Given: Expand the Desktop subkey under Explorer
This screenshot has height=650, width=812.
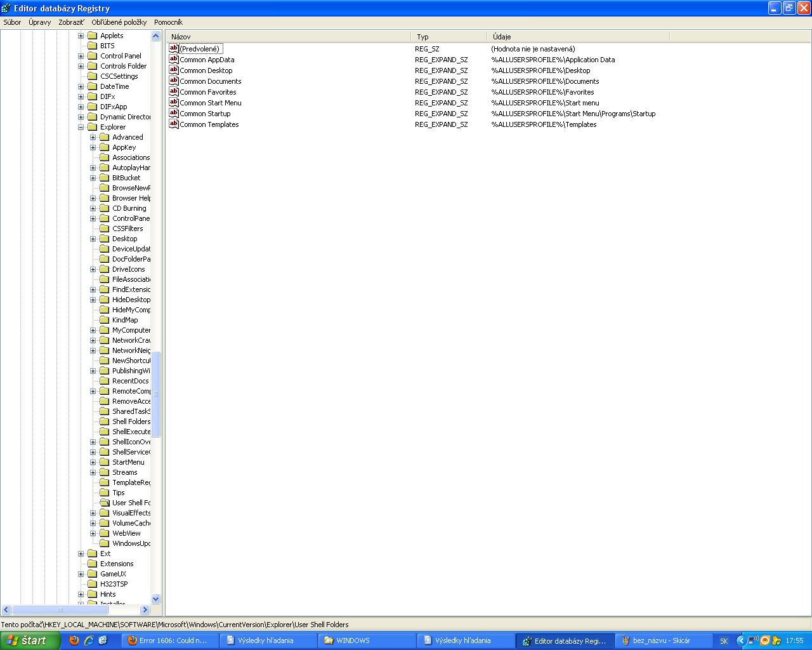Looking at the screenshot, I should [93, 239].
